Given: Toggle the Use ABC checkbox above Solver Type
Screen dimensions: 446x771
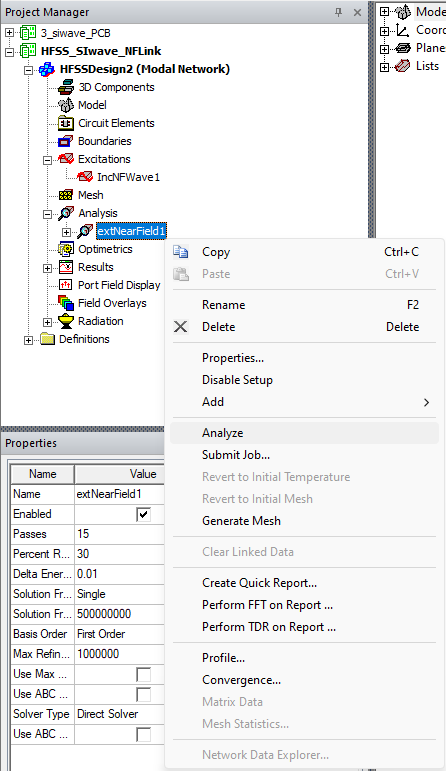Looking at the screenshot, I should tap(143, 695).
